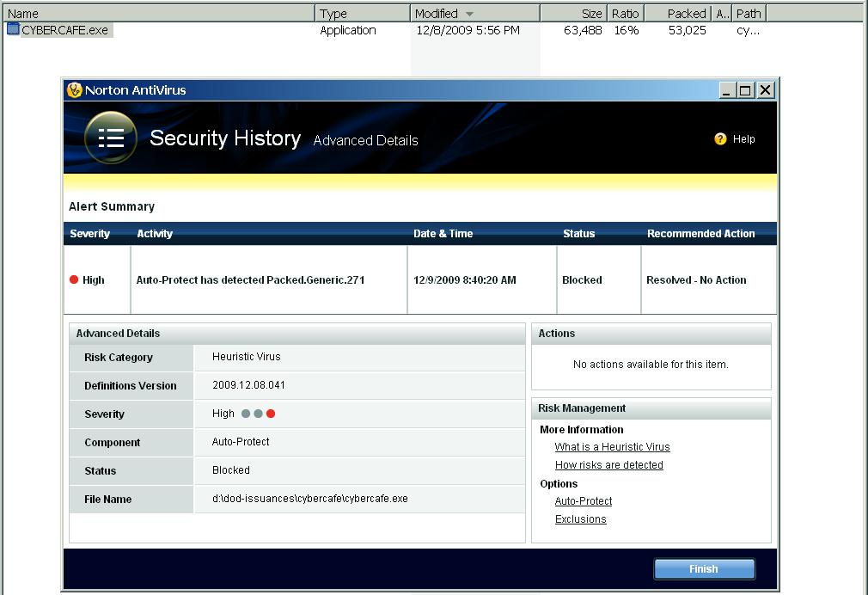Click the CYBERCAFE.exe application file icon
Image resolution: width=868 pixels, height=595 pixels.
click(x=13, y=29)
